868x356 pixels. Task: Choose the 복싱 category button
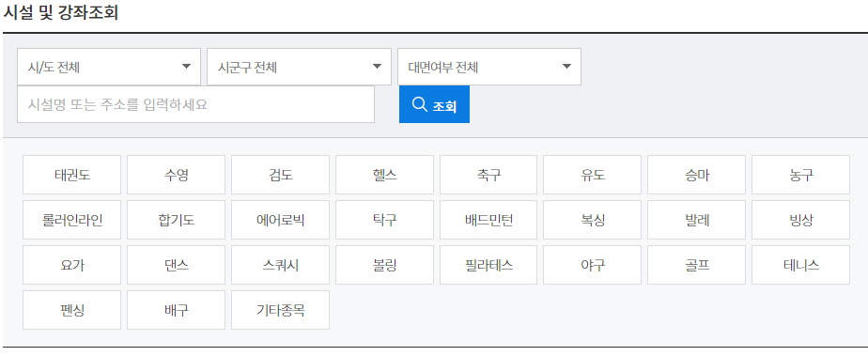tap(593, 220)
